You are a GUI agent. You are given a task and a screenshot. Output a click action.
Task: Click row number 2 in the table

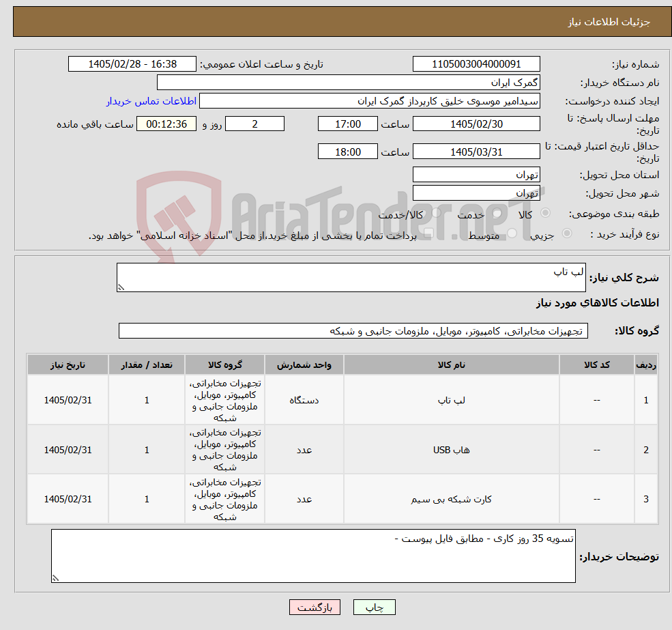click(x=646, y=450)
